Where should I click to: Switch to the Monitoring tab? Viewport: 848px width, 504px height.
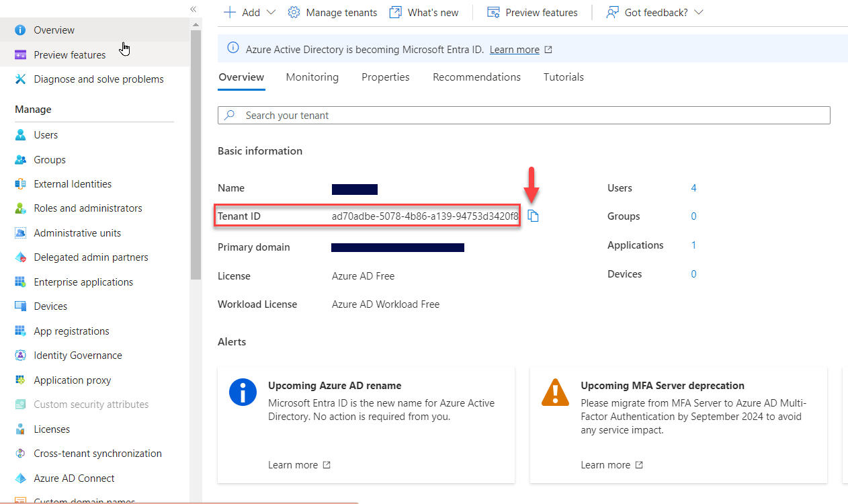click(312, 77)
